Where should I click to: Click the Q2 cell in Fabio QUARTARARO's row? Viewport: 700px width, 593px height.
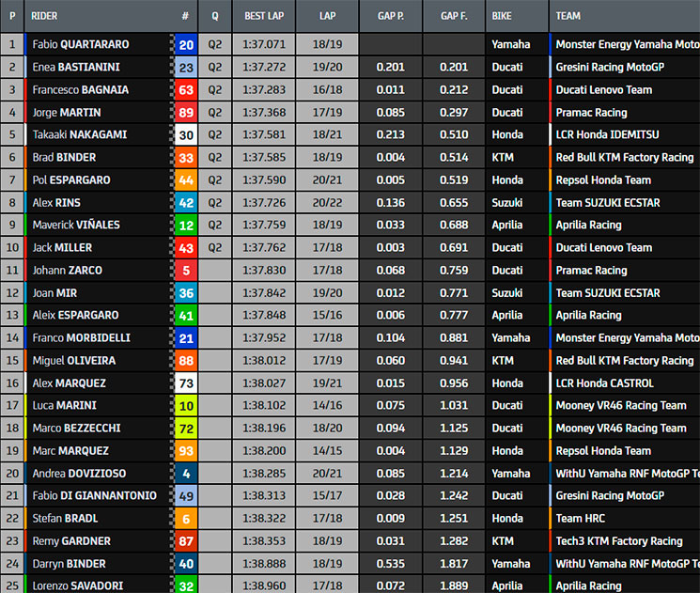tap(215, 44)
